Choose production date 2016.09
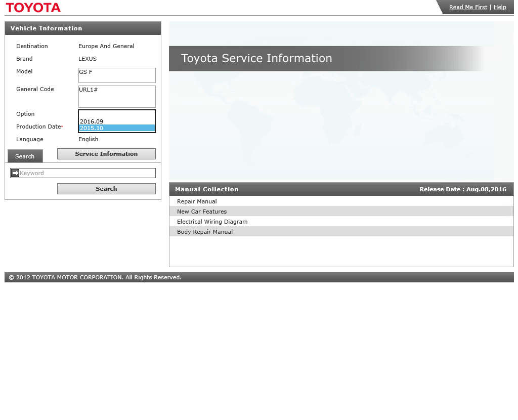Image resolution: width=518 pixels, height=420 pixels. click(117, 121)
